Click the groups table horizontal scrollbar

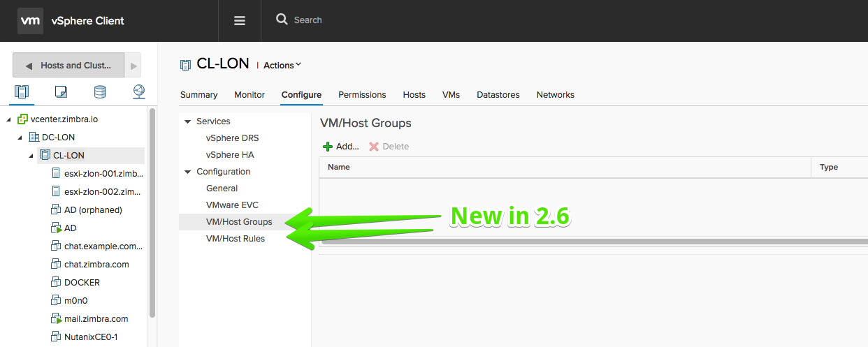pos(594,242)
